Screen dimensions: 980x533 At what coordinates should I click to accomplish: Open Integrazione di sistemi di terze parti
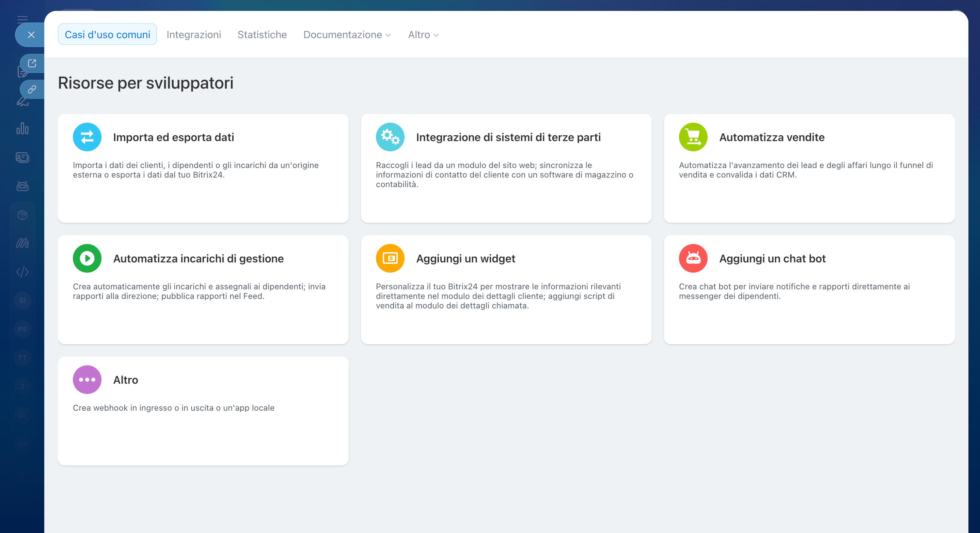tap(508, 137)
